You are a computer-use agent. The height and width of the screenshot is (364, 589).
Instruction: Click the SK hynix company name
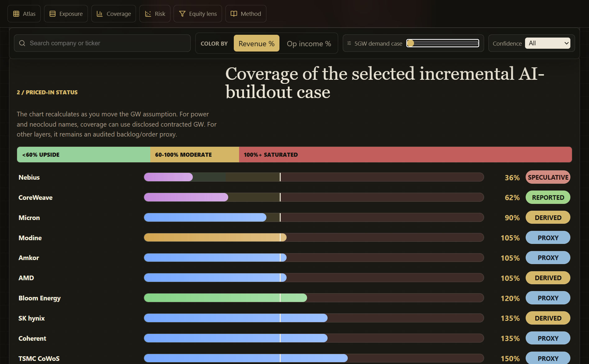click(x=31, y=318)
